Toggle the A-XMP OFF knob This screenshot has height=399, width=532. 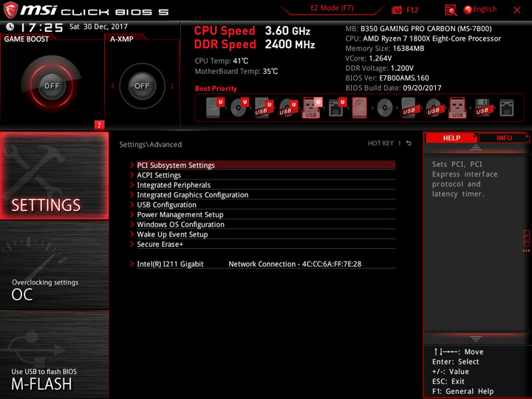142,86
